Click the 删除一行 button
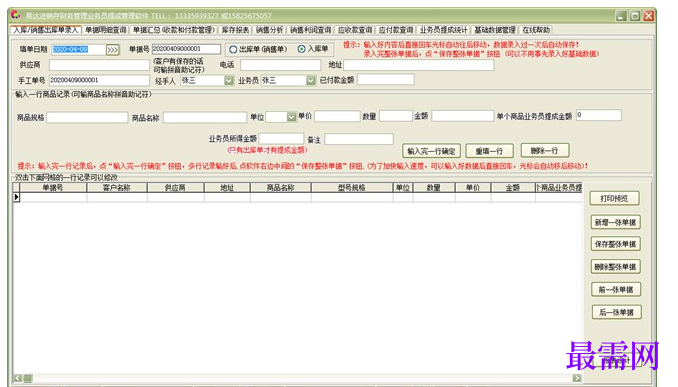This screenshot has width=678, height=387. point(545,150)
